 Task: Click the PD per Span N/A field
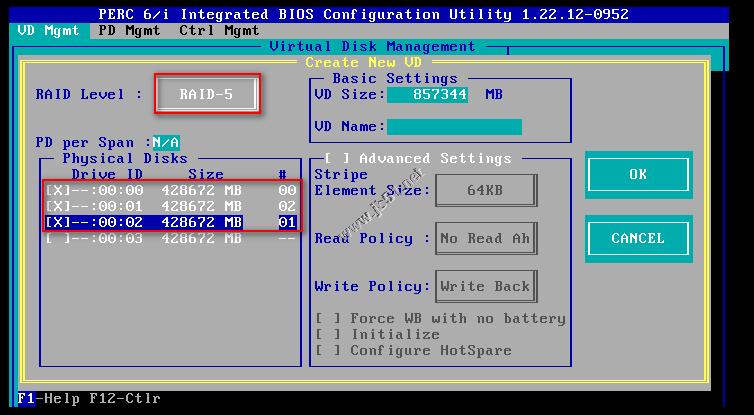click(x=166, y=142)
